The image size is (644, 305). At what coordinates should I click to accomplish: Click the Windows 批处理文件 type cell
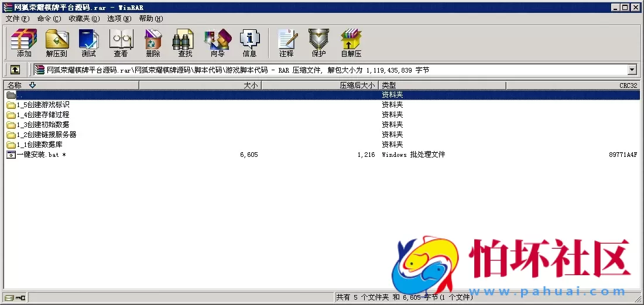coord(413,155)
